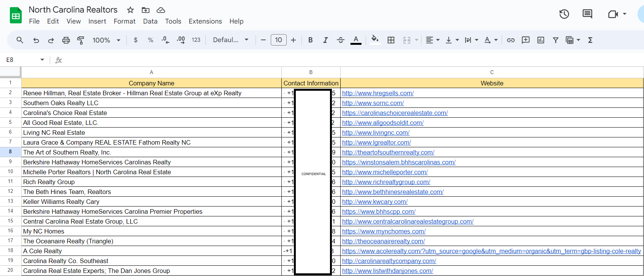Open borders options
The image size is (644, 276).
391,40
